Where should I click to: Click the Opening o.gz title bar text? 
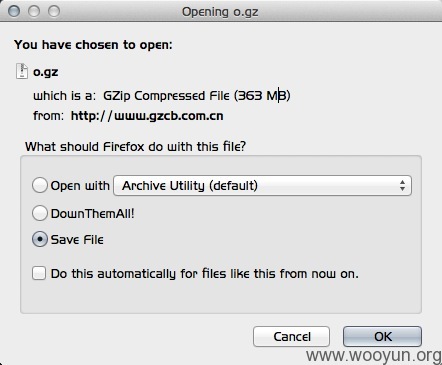click(x=220, y=12)
